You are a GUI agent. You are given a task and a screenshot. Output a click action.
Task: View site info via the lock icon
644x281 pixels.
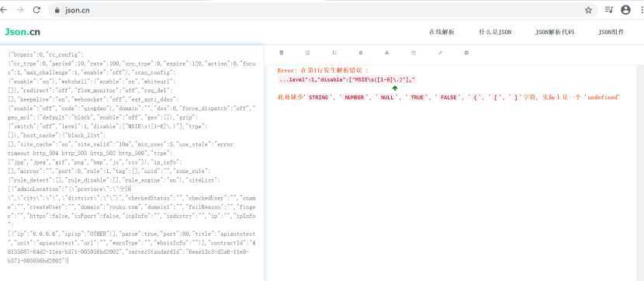click(57, 11)
